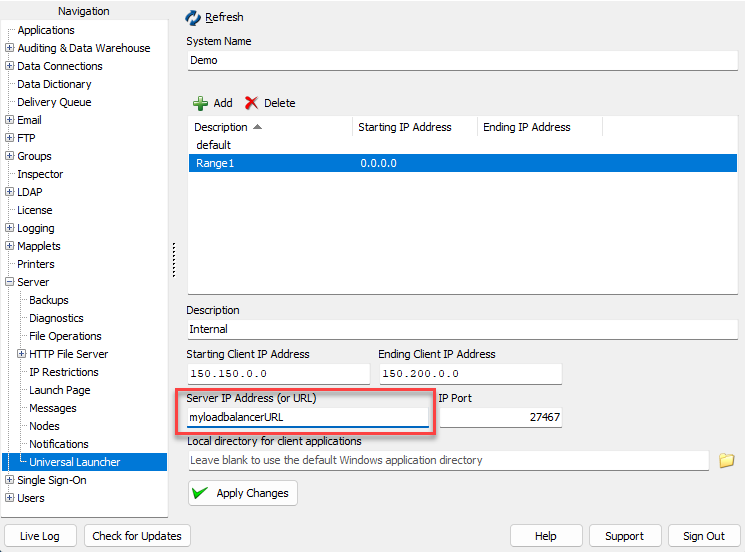The height and width of the screenshot is (552, 745).
Task: Open Launch Page under Server
Action: (x=59, y=390)
